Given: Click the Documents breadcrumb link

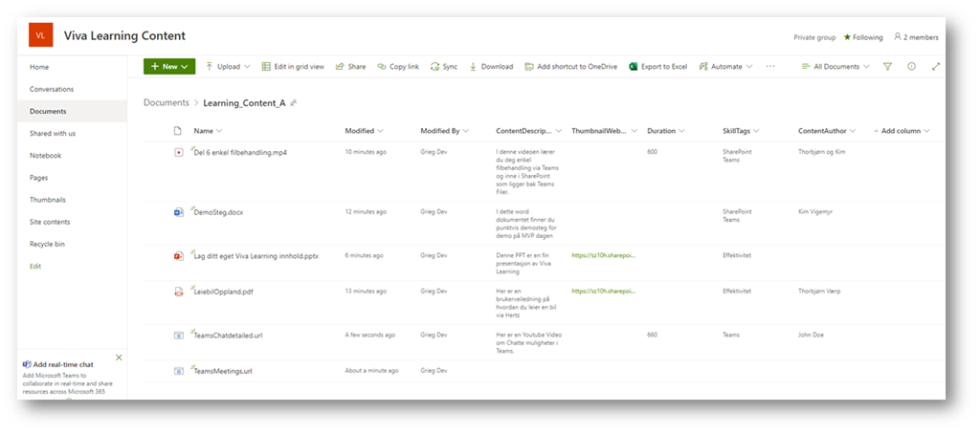Looking at the screenshot, I should (167, 103).
